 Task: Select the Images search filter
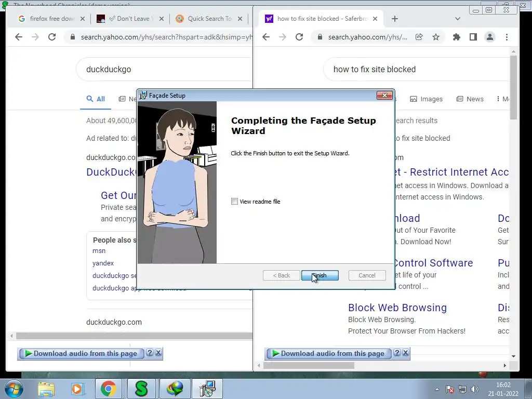pos(427,99)
